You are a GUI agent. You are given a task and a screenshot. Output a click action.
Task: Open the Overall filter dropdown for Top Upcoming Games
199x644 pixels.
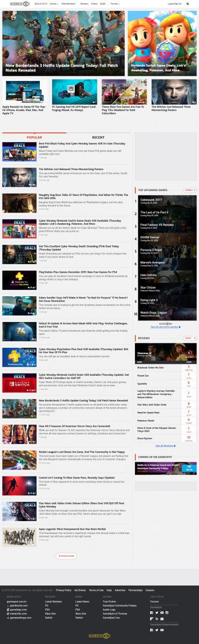pyautogui.click(x=189, y=190)
